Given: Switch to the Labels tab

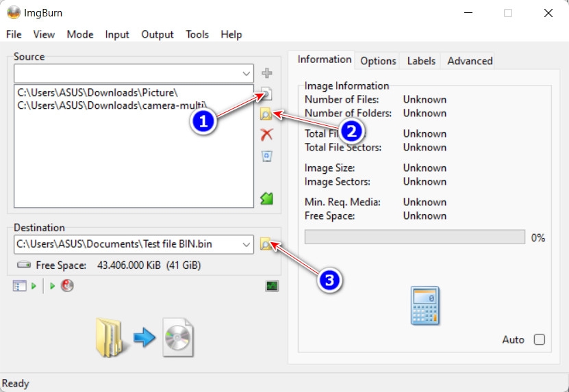Looking at the screenshot, I should [x=421, y=61].
